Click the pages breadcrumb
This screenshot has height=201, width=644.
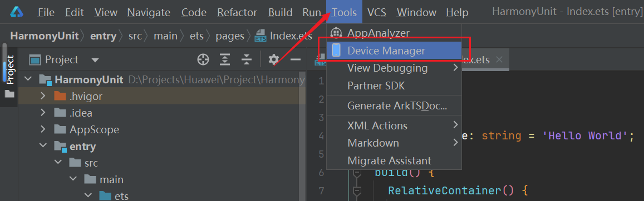coord(230,36)
